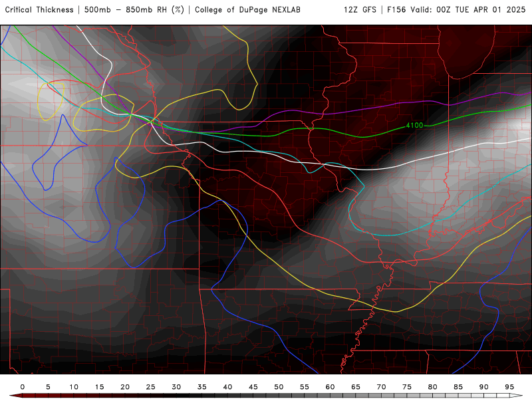The image size is (532, 399).
Task: Click the "12Z GFS" model run label
Action: pyautogui.click(x=360, y=10)
